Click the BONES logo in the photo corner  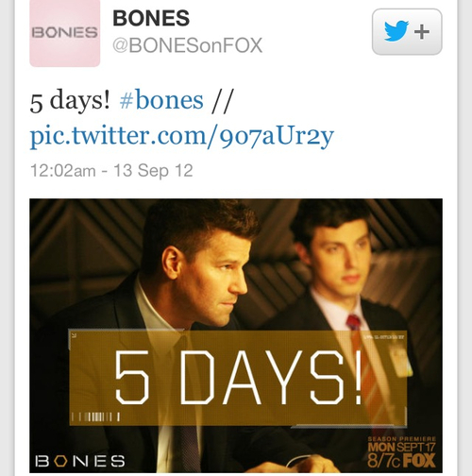point(80,461)
